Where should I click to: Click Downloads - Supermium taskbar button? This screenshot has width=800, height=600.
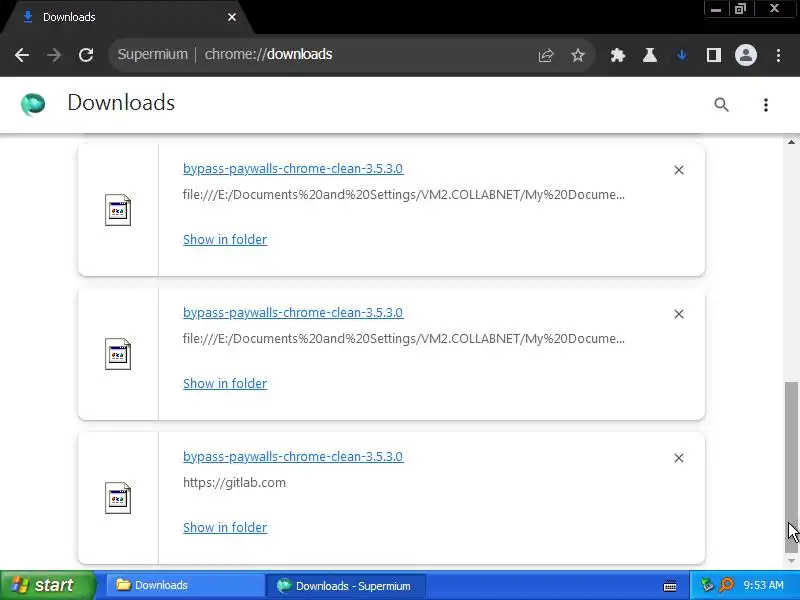coord(346,586)
